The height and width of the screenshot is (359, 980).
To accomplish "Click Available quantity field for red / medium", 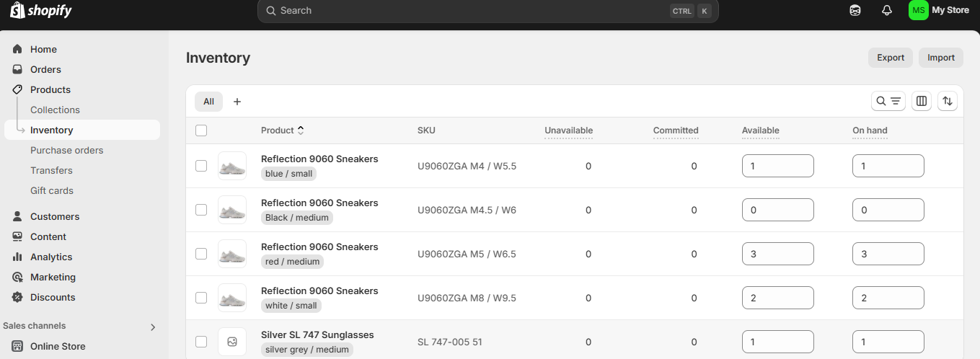I will (x=777, y=254).
